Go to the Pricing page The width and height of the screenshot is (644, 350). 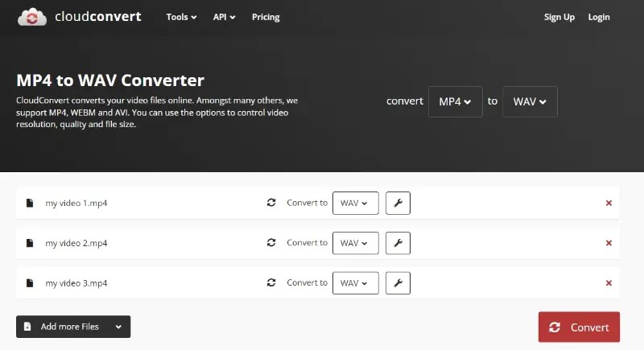[266, 17]
